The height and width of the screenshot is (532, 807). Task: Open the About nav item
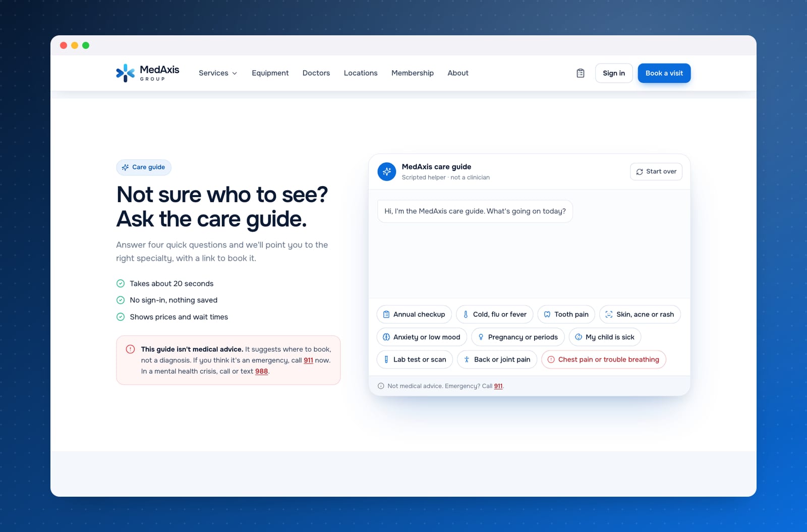[458, 73]
